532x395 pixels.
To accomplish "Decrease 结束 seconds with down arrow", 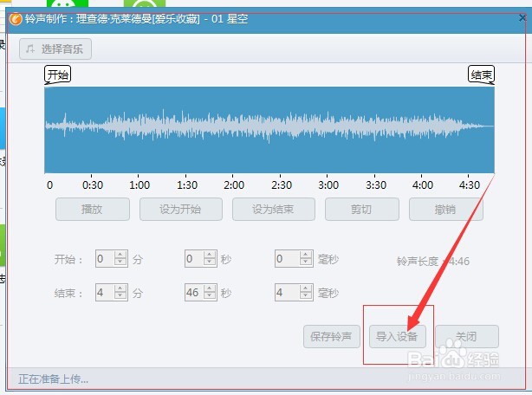I will 210,296.
